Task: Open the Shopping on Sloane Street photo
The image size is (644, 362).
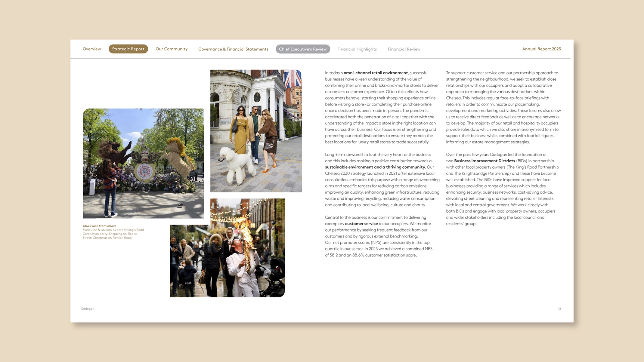Action: [x=256, y=131]
